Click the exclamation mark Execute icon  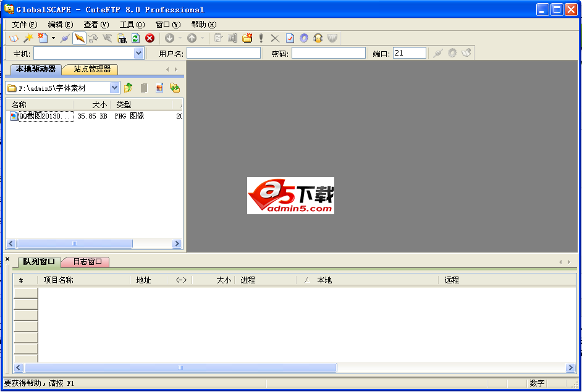(x=261, y=38)
